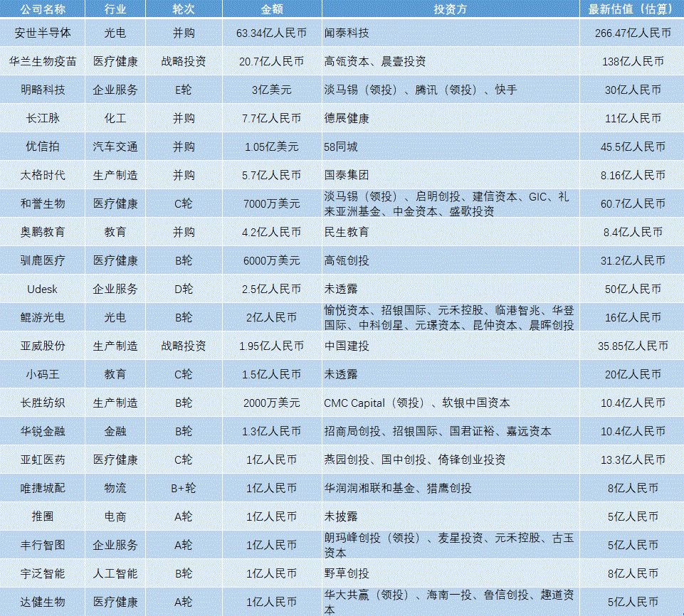
Task: Select the 金融 industry cell
Action: tap(115, 431)
